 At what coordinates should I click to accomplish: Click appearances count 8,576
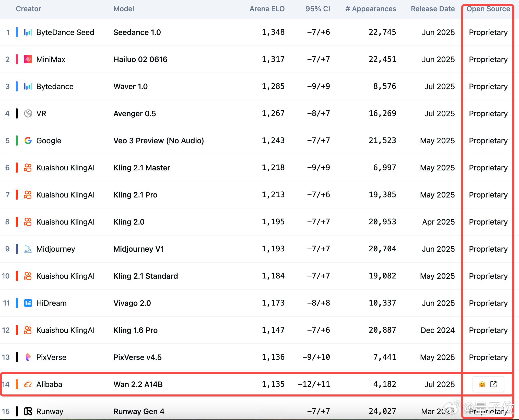(x=385, y=87)
